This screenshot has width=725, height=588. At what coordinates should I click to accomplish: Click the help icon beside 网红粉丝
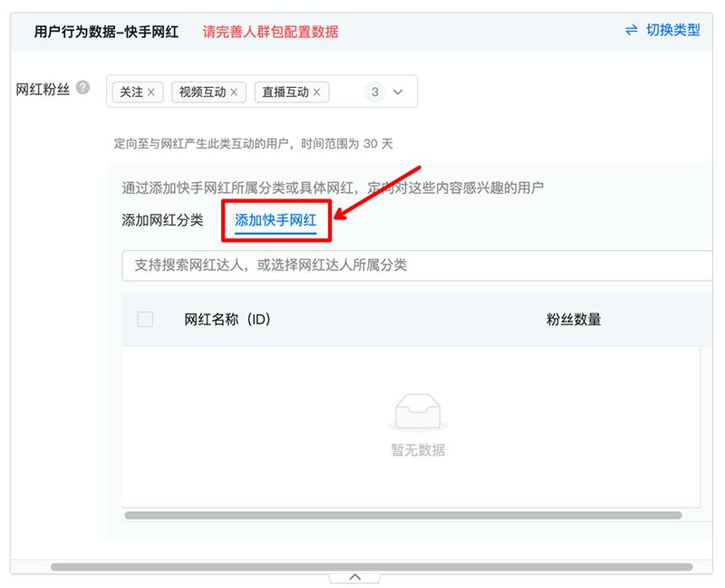83,88
